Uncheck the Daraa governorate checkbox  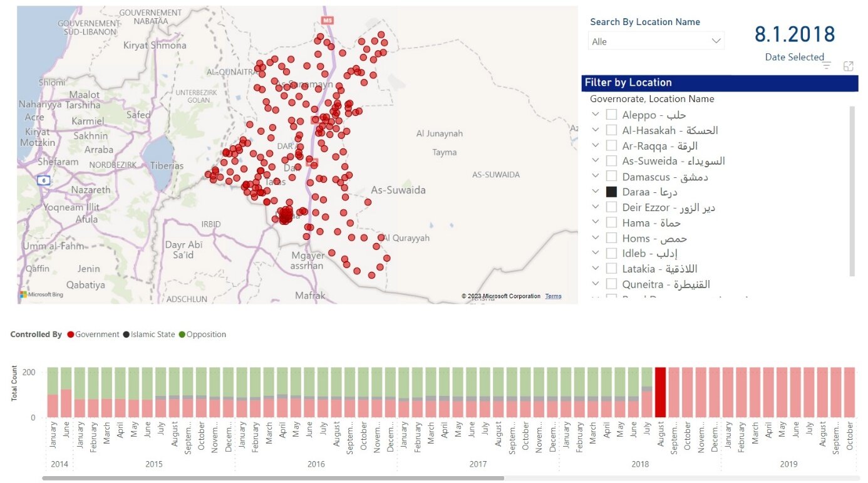click(x=612, y=192)
